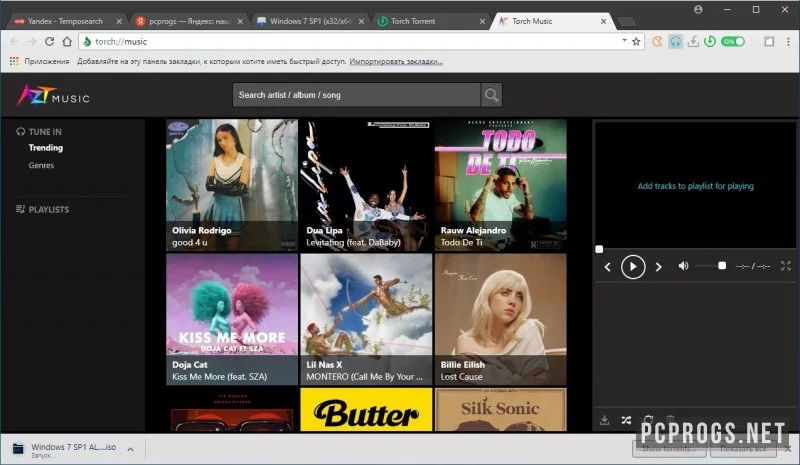This screenshot has height=465, width=800.
Task: Close the downloads bar
Action: 788,449
